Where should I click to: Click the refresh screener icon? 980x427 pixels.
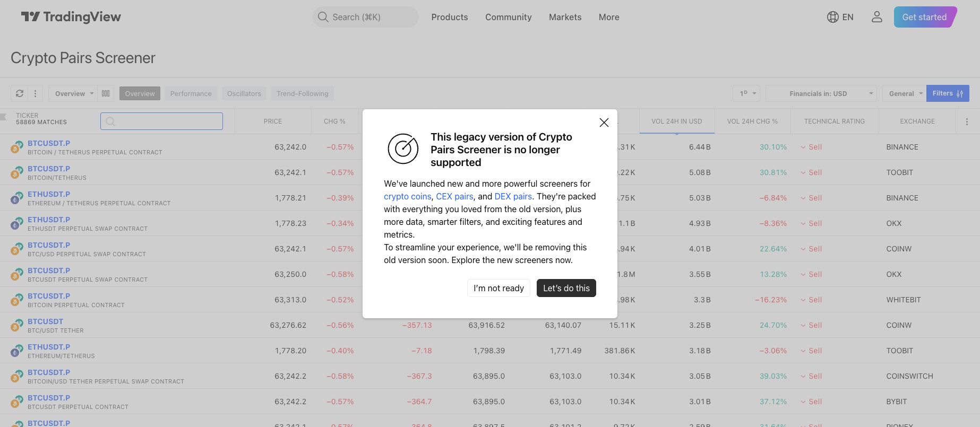[20, 93]
